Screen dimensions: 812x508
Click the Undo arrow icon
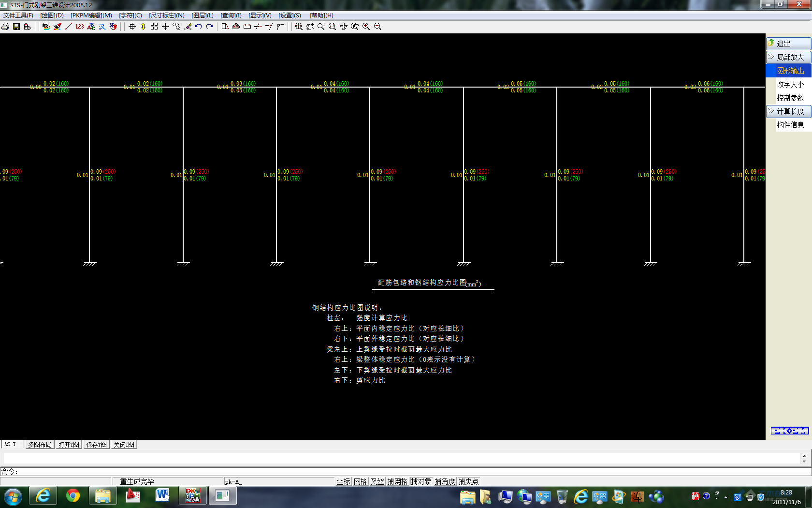click(x=199, y=27)
